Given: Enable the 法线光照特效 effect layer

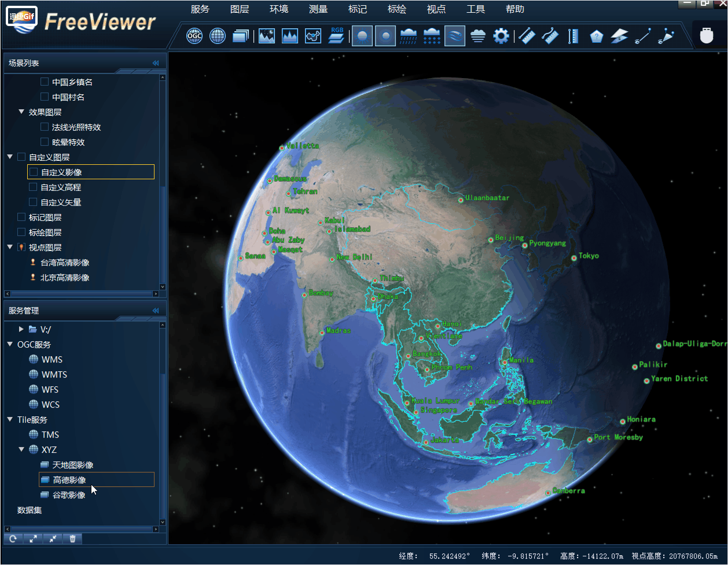Looking at the screenshot, I should [x=44, y=127].
